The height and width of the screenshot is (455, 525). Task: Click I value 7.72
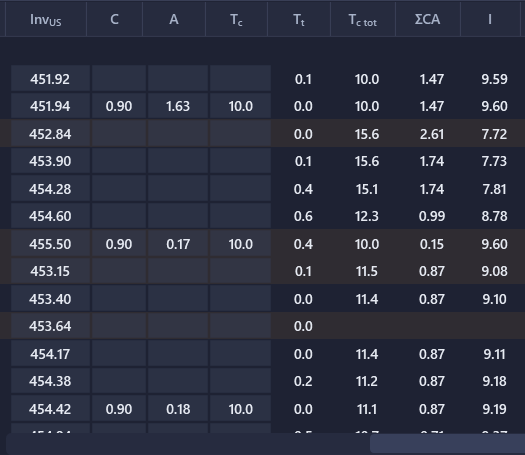[x=494, y=134]
